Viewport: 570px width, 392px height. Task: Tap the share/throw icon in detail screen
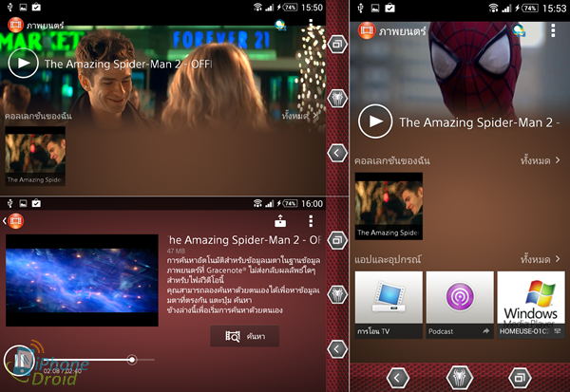[280, 221]
